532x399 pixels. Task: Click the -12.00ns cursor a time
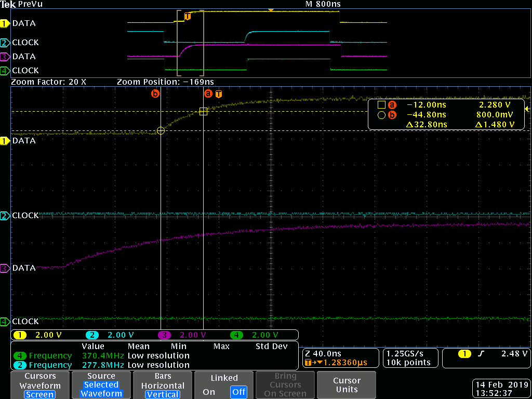tap(426, 105)
